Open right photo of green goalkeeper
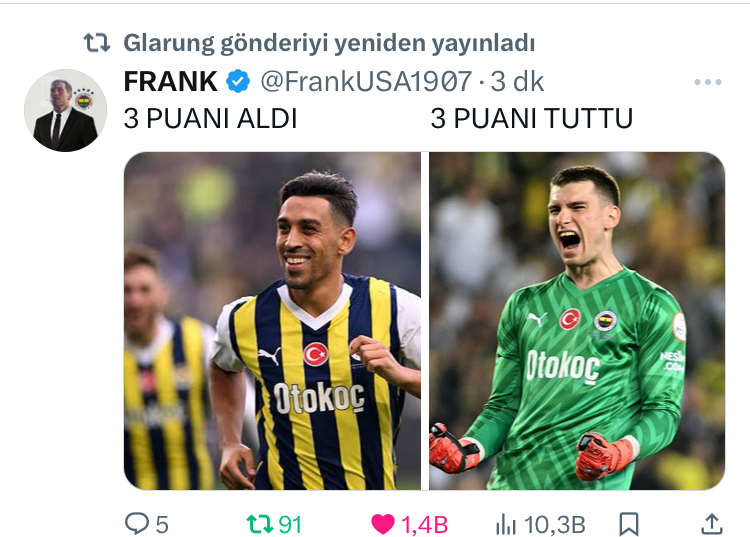The width and height of the screenshot is (750, 537). point(577,321)
